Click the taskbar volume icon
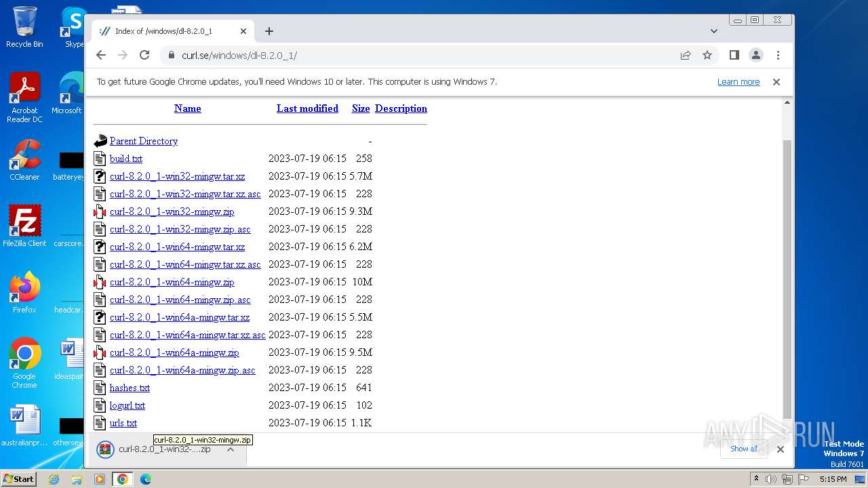Image resolution: width=868 pixels, height=488 pixels. 770,479
